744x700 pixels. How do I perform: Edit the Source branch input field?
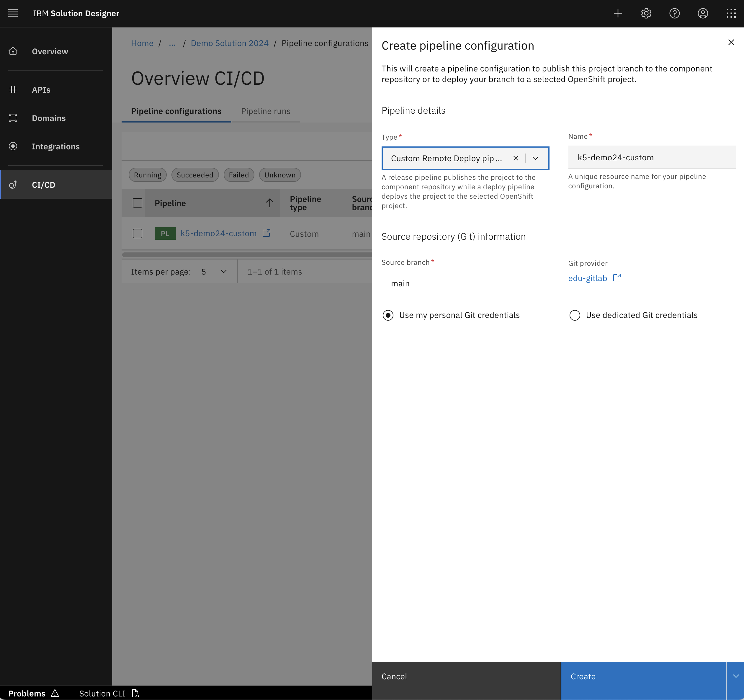[464, 283]
